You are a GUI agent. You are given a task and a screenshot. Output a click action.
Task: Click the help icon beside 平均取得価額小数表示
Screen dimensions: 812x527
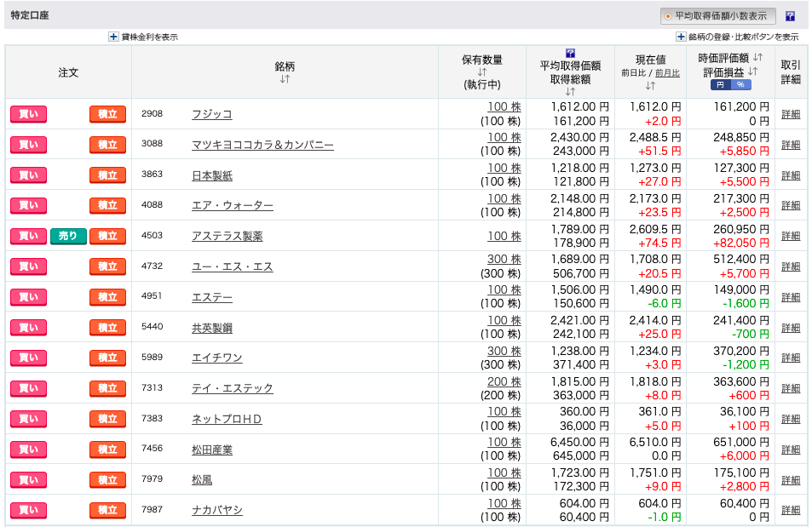[x=790, y=16]
